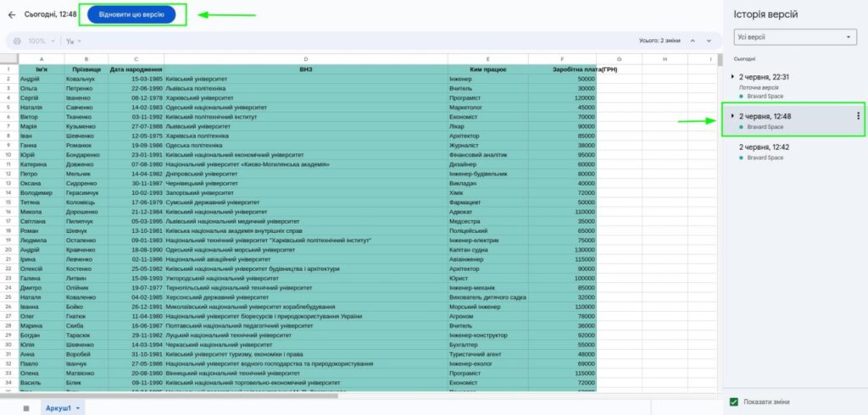
Task: Click the cell 'Капітан судна'
Action: (x=487, y=250)
